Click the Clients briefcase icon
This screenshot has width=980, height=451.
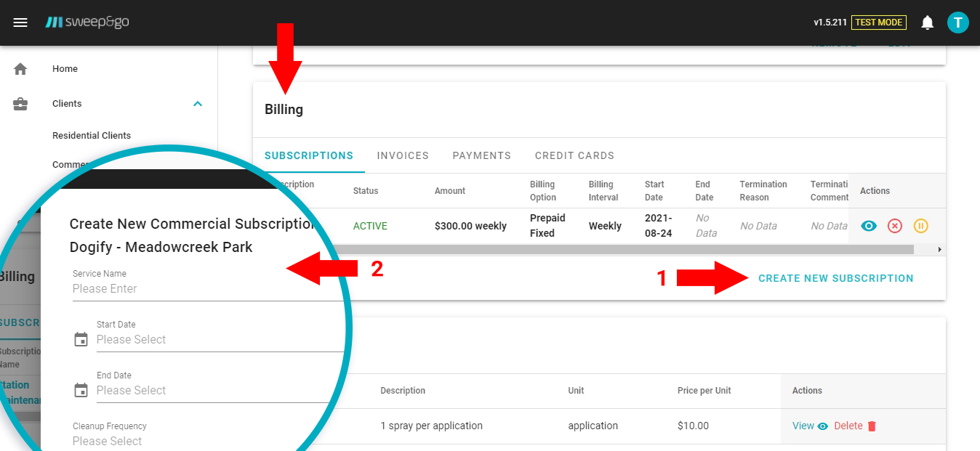[20, 104]
